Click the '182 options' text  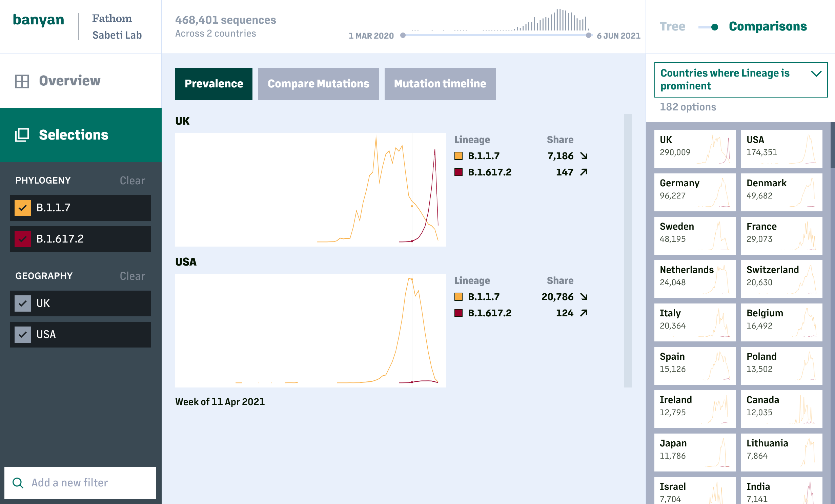[x=688, y=107]
